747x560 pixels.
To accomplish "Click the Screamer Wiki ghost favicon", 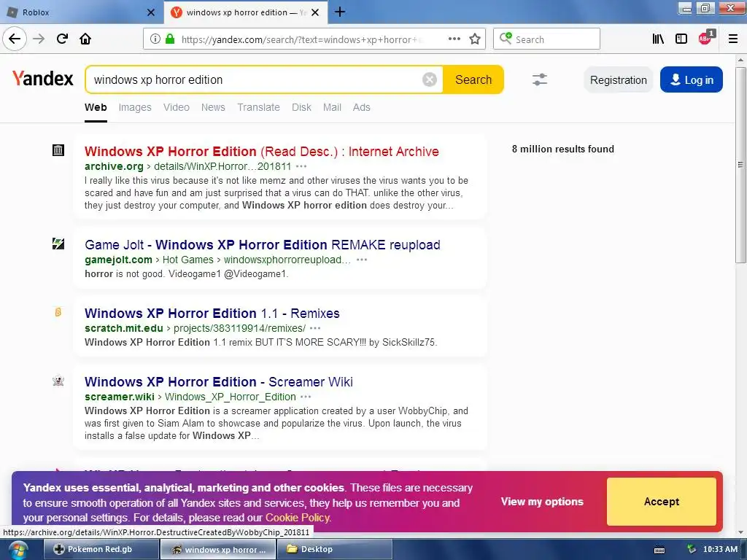I will [x=58, y=381].
